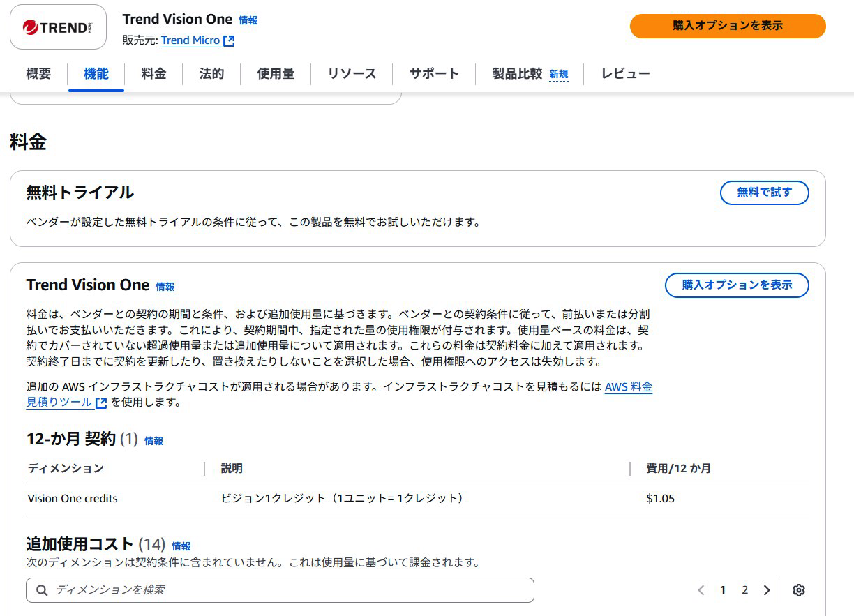
Task: Click the orange 購入オプションを表示 button
Action: tap(727, 26)
